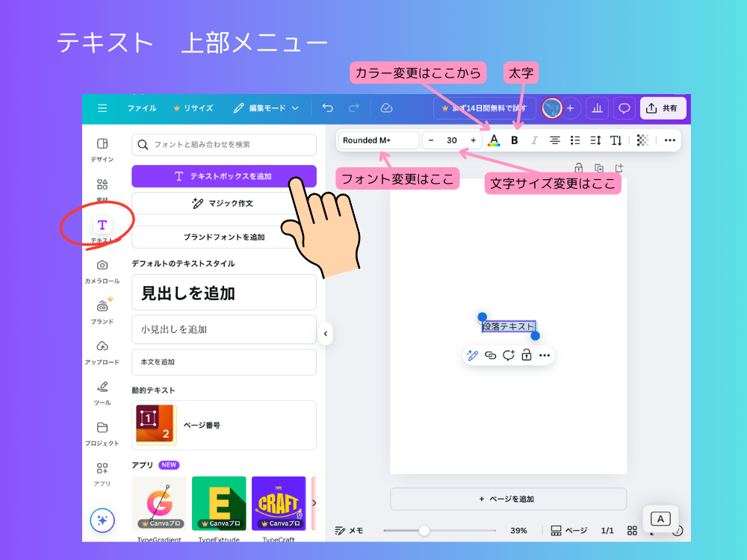Open the アップロード sidebar panel icon
Viewport: 747px width, 560px height.
[x=102, y=346]
